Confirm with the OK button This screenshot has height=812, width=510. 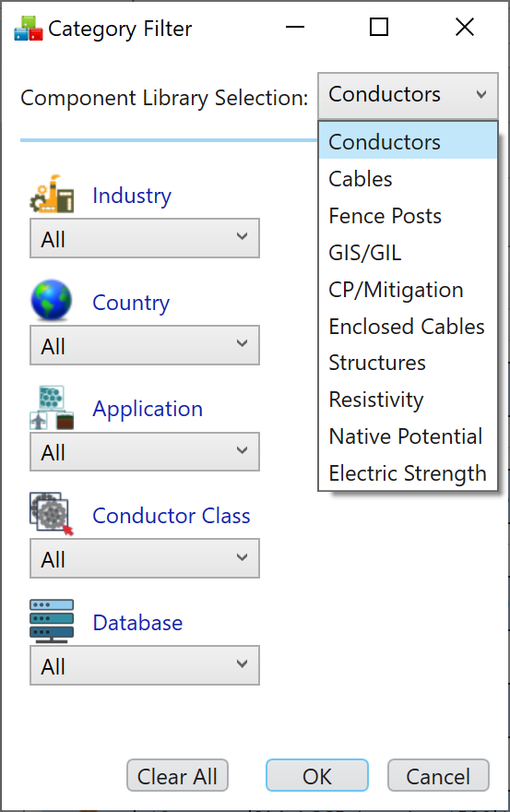coord(317,776)
